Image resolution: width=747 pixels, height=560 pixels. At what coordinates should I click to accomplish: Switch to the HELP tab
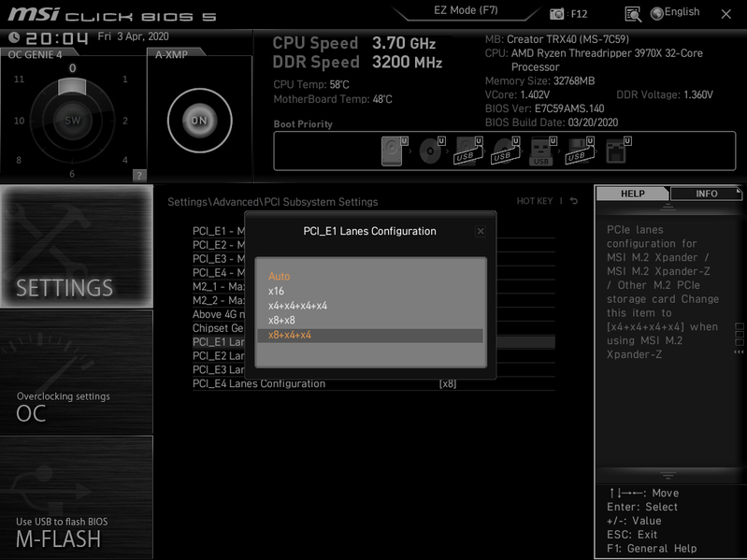coord(633,194)
